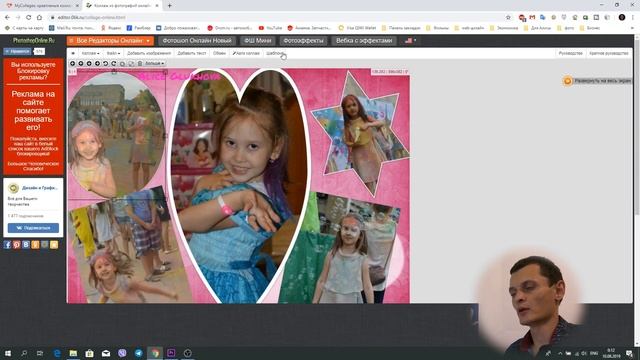Click the asterisk icon at the editor menu start
Viewport: 640px width, 360px height.
click(x=73, y=53)
